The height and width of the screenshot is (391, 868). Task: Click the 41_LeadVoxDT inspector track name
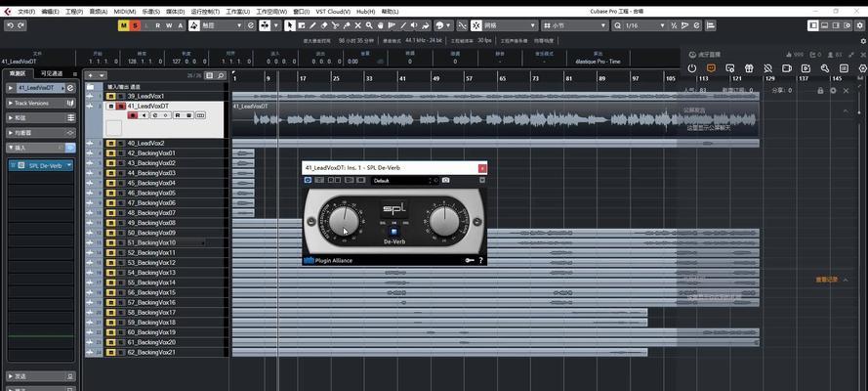point(36,88)
